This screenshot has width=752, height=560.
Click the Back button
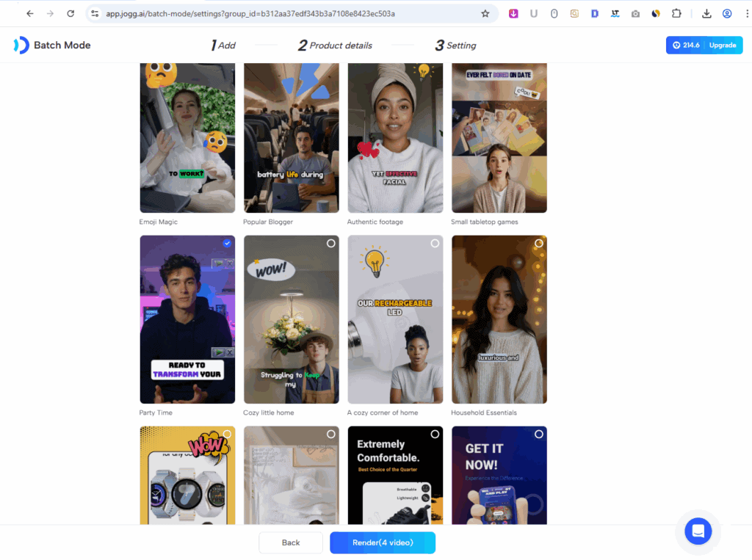291,542
